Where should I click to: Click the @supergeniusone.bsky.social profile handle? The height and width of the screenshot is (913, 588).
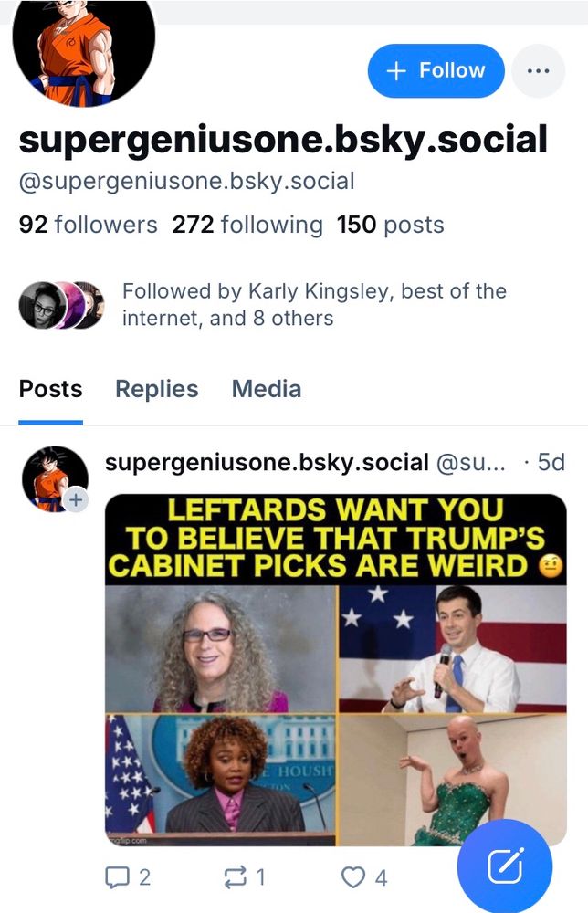pyautogui.click(x=186, y=181)
